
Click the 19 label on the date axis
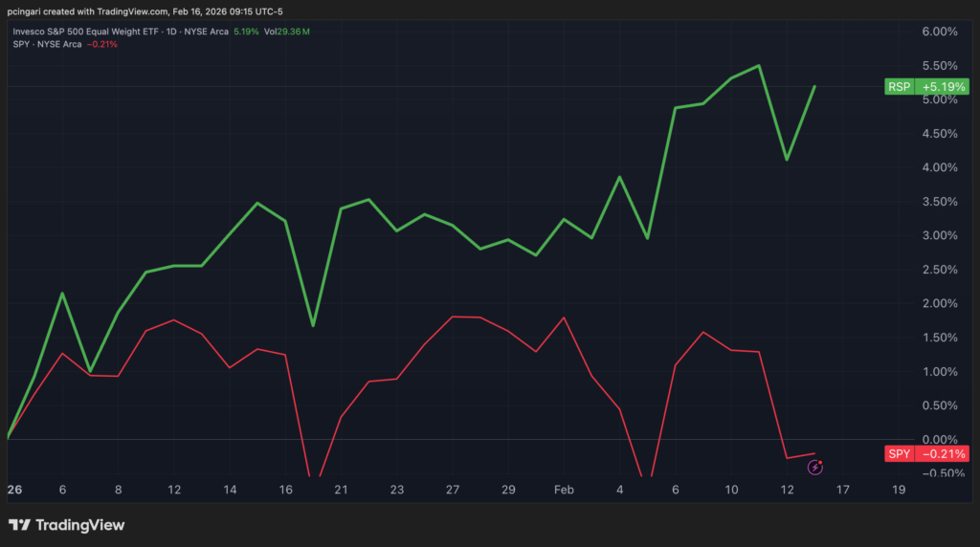(898, 489)
